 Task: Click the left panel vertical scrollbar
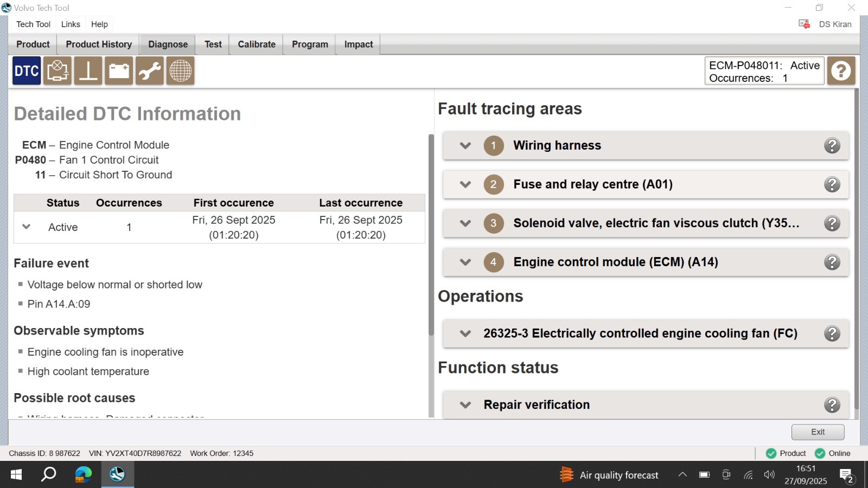(x=431, y=233)
